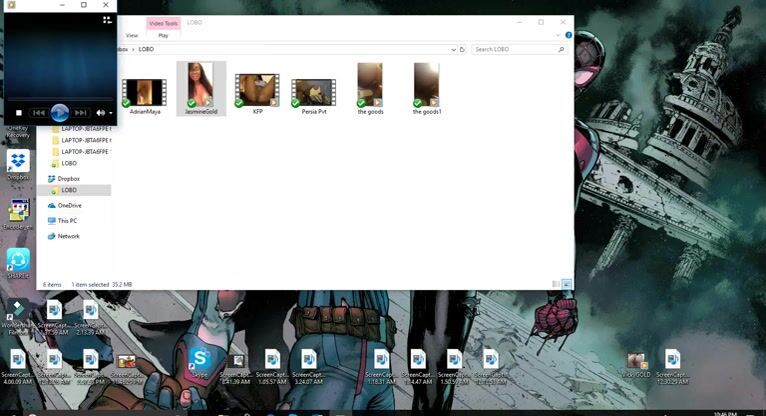The height and width of the screenshot is (416, 766).
Task: Skip to previous track in media player
Action: point(39,113)
